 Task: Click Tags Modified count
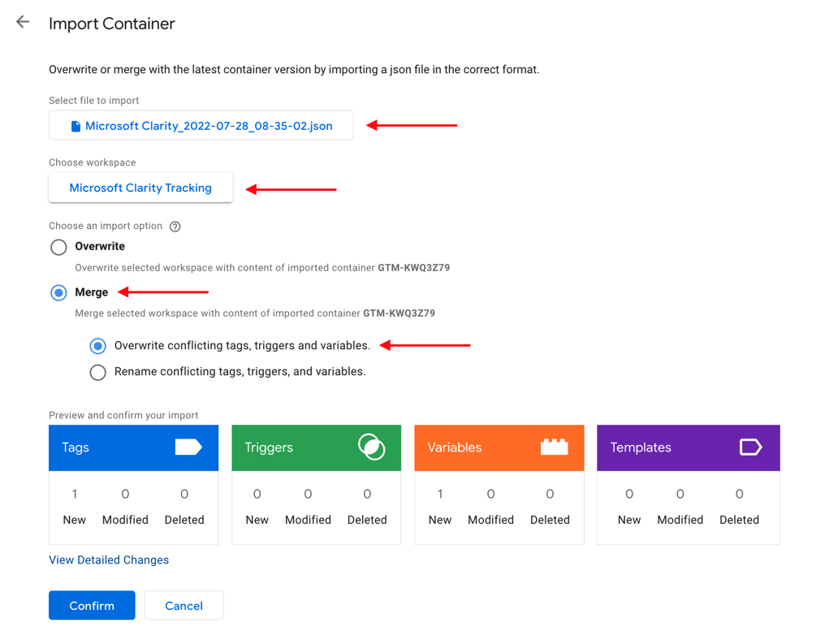pos(125,494)
